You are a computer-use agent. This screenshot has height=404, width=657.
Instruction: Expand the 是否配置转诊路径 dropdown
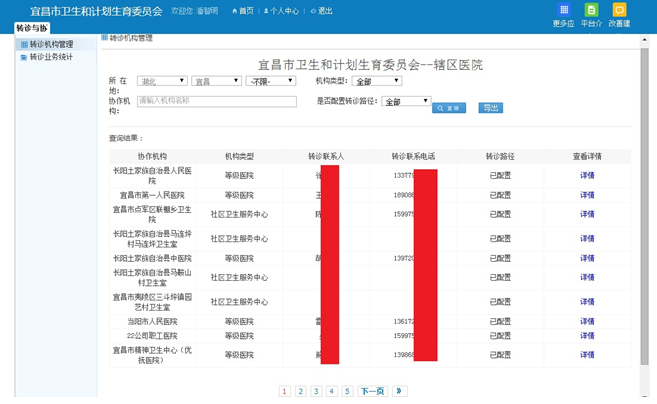406,101
